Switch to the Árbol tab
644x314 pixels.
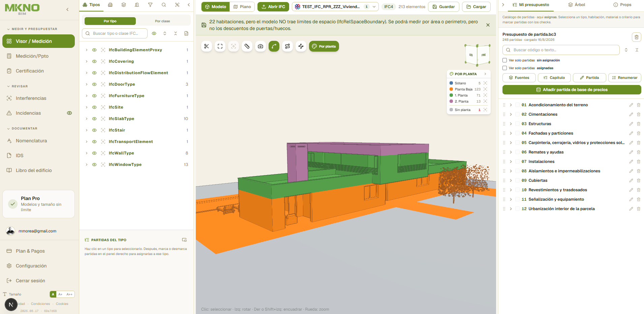(577, 5)
